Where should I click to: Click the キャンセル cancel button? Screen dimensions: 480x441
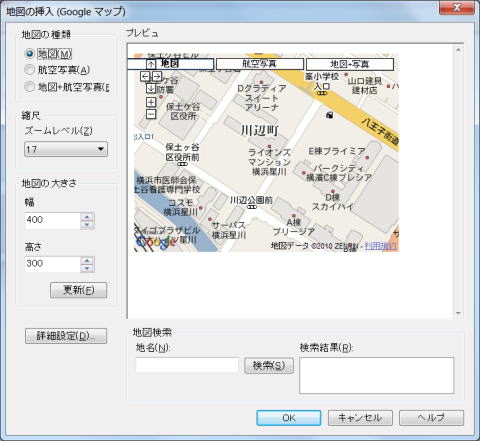tap(360, 418)
